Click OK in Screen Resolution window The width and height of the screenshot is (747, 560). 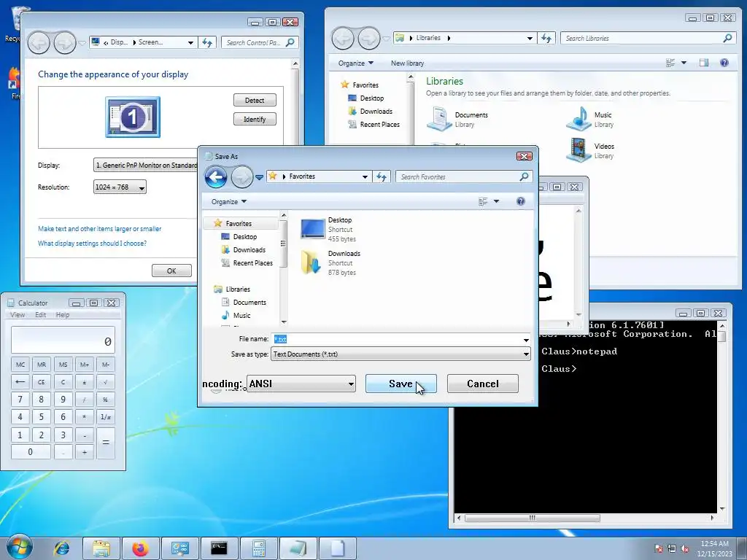tap(171, 271)
